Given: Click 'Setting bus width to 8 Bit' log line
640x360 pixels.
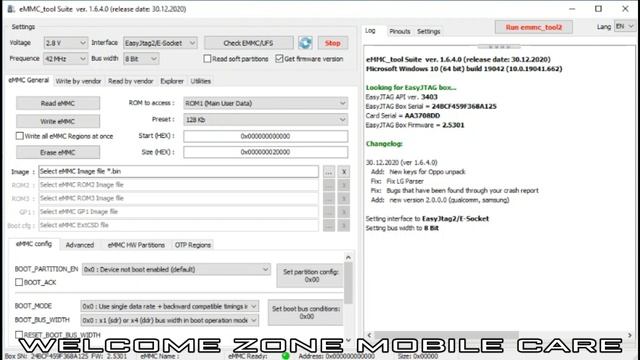Looking at the screenshot, I should (402, 228).
